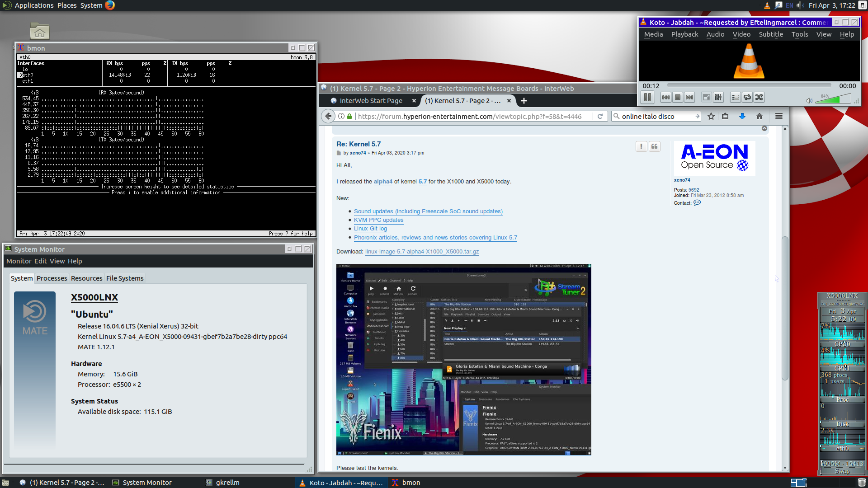Close the Kernel 5.7 tab

[509, 101]
